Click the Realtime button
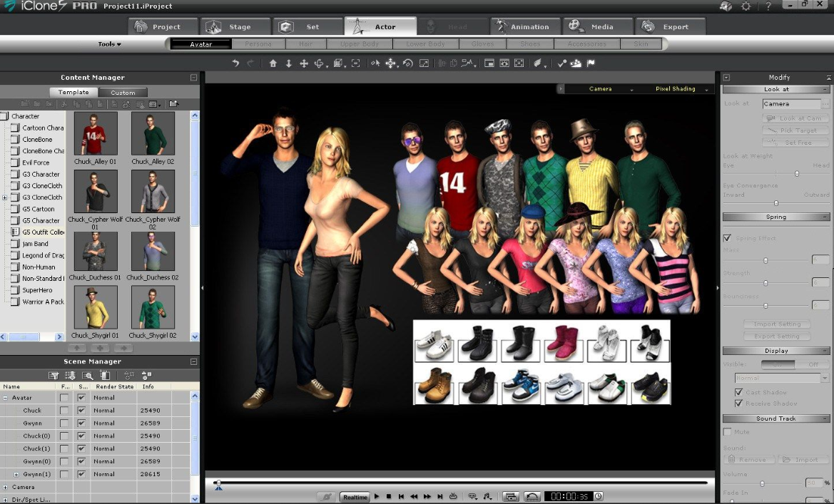Screen dimensions: 834x504 click(355, 497)
